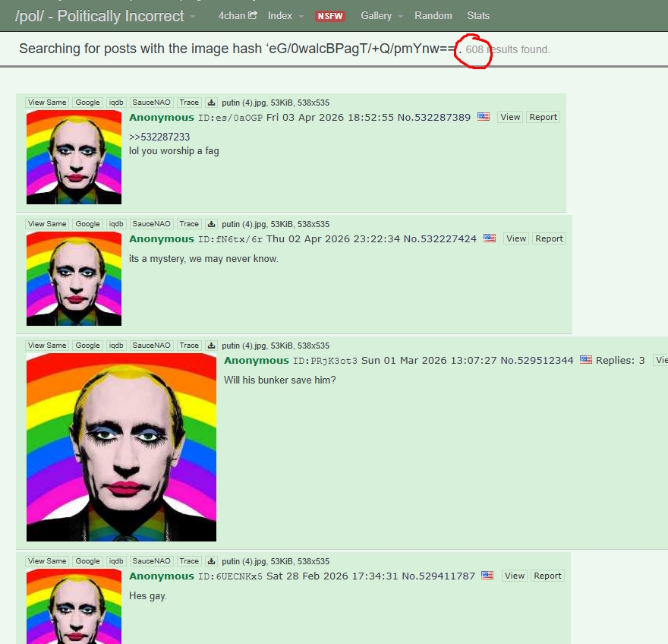This screenshot has height=644, width=668.
Task: Click Google on post No.529411787
Action: click(87, 561)
